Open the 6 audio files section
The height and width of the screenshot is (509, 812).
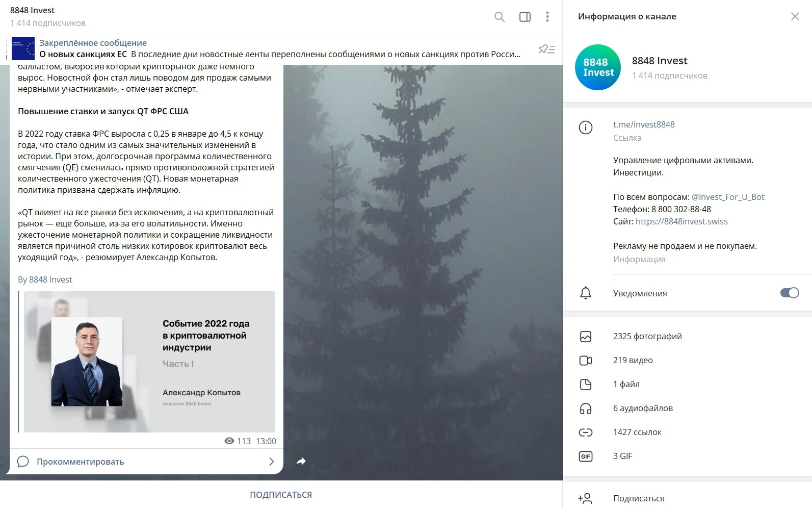click(x=687, y=409)
